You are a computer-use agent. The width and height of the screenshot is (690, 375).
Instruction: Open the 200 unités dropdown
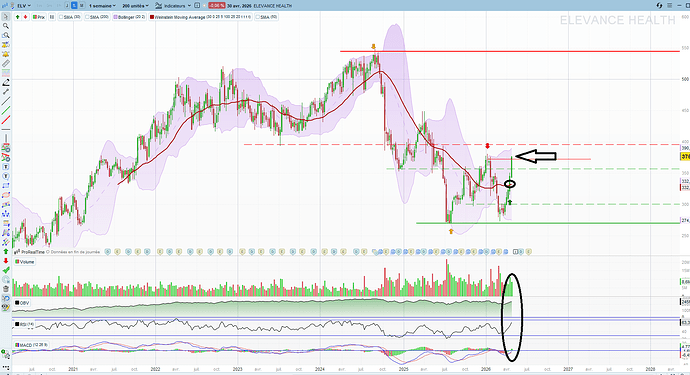[x=136, y=6]
